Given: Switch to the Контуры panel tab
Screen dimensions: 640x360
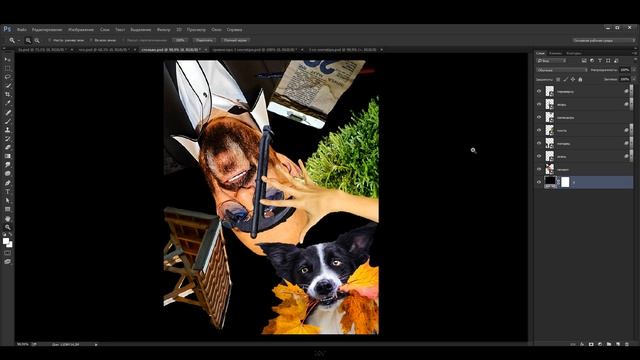Looking at the screenshot, I should click(x=573, y=53).
